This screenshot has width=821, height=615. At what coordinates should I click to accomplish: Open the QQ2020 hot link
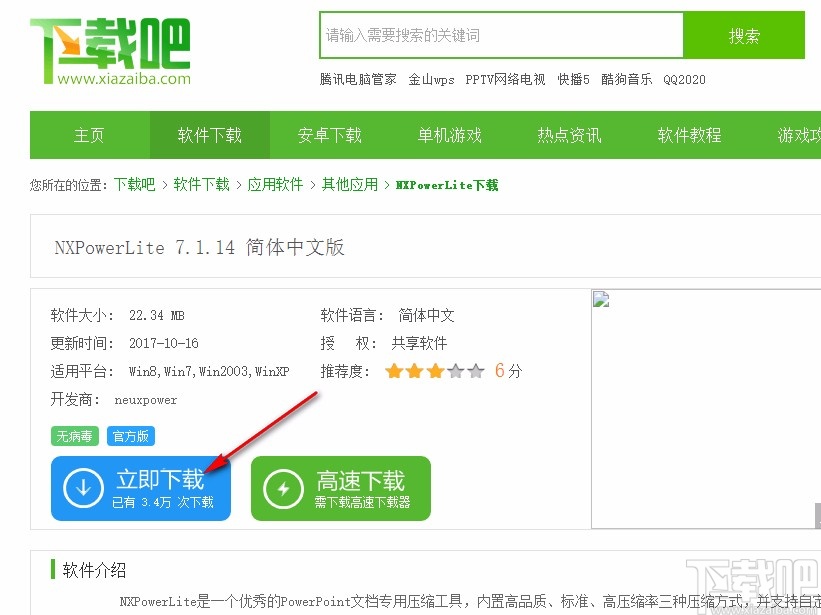684,80
